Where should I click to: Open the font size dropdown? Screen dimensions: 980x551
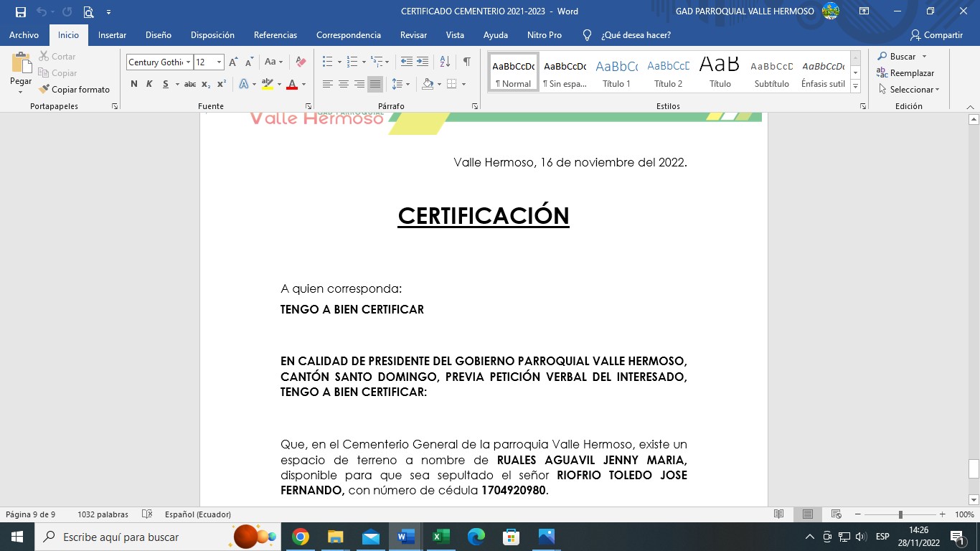tap(219, 62)
